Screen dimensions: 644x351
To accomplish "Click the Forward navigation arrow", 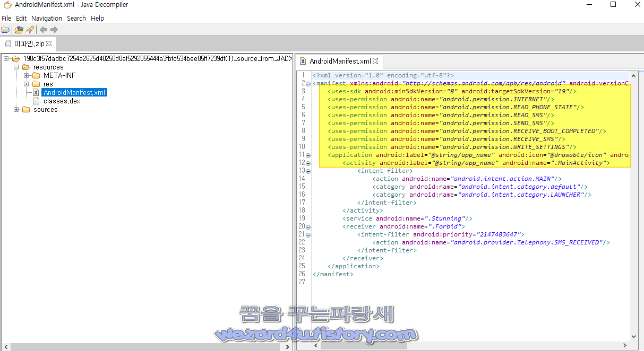I will click(54, 30).
